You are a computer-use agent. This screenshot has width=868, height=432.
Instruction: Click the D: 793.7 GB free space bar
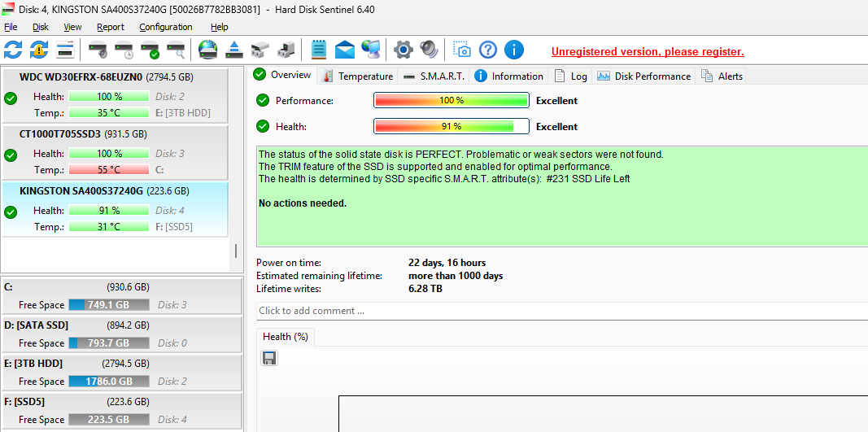[108, 343]
